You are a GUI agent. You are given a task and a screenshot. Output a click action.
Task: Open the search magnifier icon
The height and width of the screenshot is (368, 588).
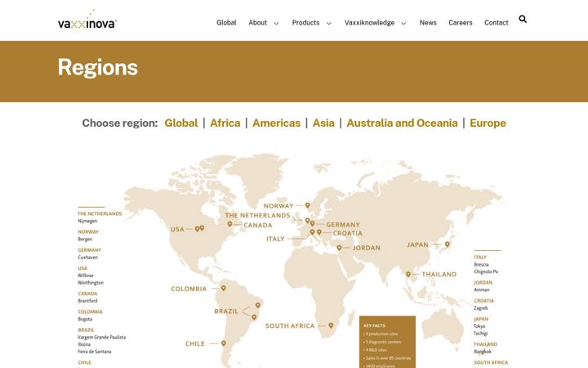pos(523,19)
